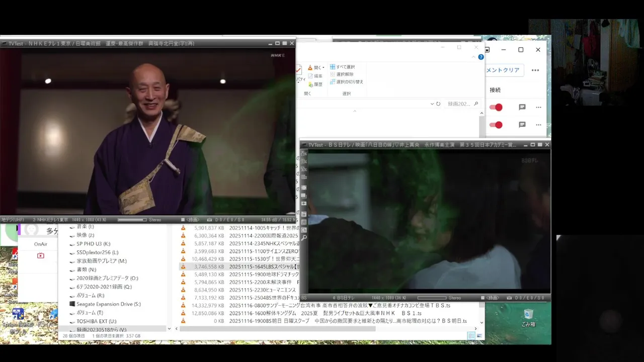This screenshot has height=362, width=644.
Task: Click すべて選択 in the ribbon
Action: pos(342,67)
